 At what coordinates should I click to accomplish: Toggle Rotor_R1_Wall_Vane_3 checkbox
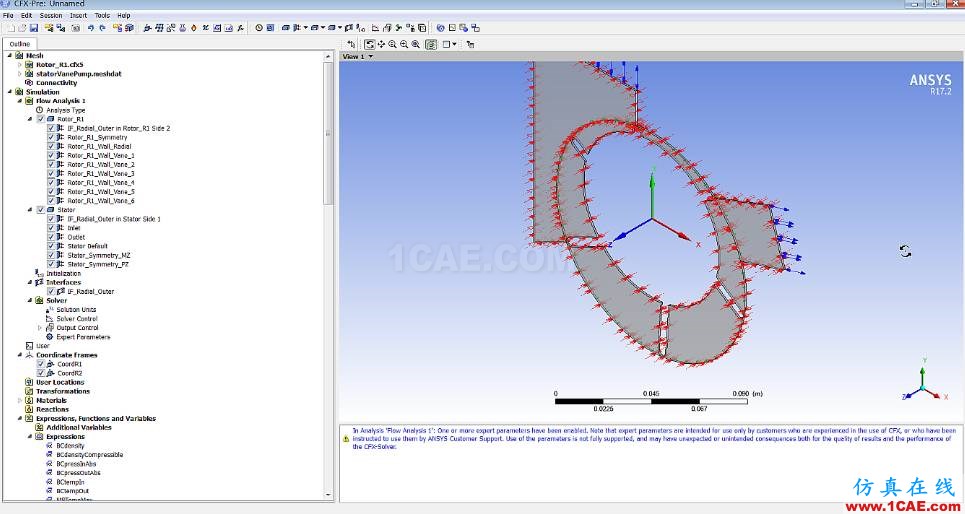[x=51, y=174]
